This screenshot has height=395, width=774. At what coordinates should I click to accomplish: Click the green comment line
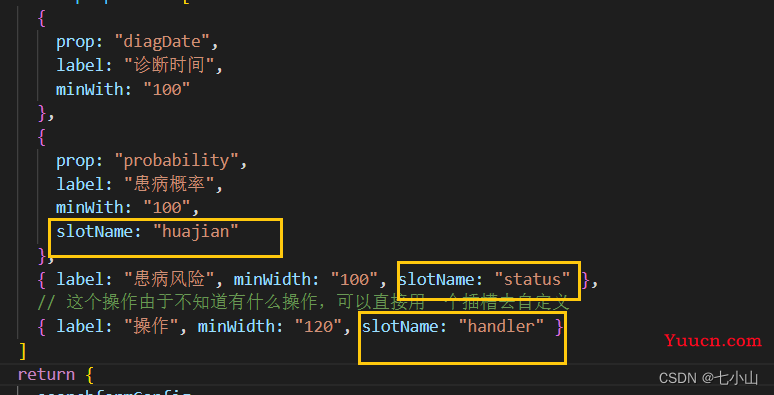[x=303, y=303]
